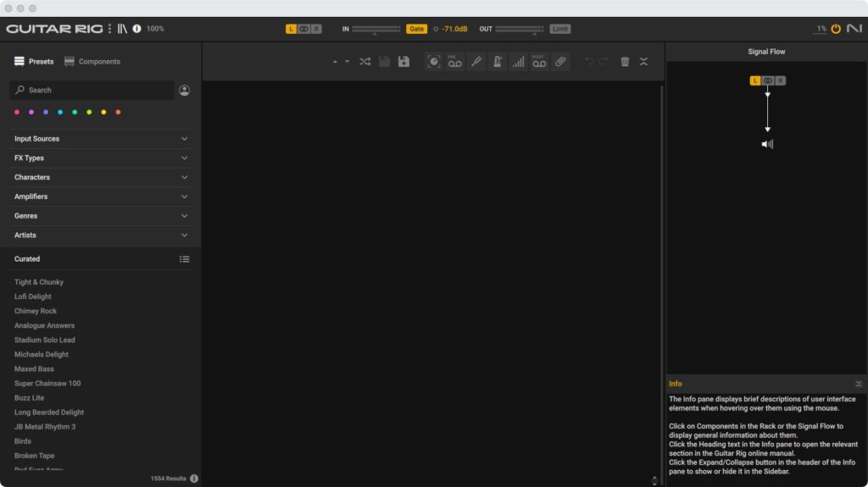Click the list view icon beside Curated
Screen dimensions: 868x487
click(184, 259)
